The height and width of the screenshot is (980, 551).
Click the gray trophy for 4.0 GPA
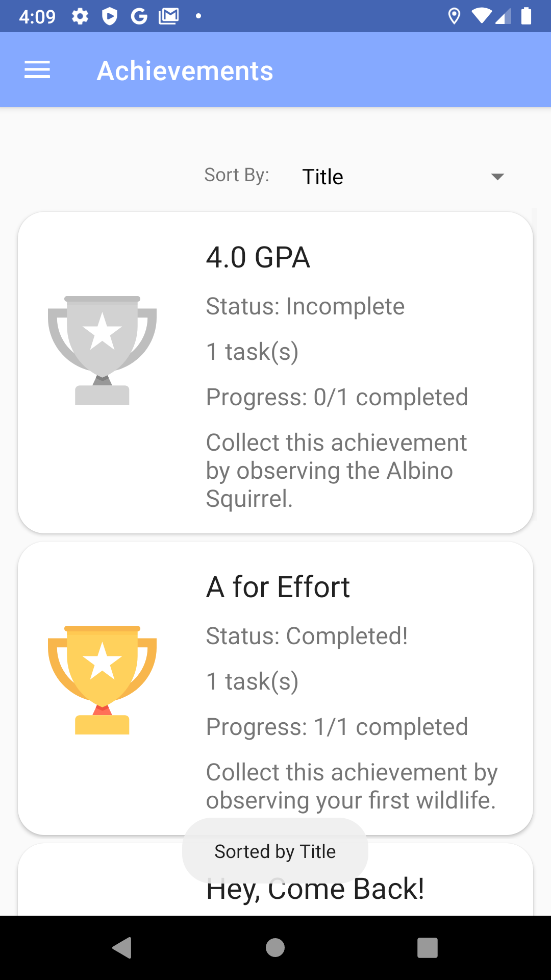pos(102,350)
